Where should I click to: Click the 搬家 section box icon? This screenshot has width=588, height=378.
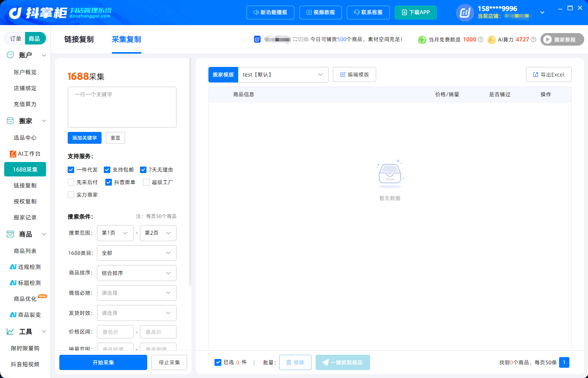[x=10, y=121]
